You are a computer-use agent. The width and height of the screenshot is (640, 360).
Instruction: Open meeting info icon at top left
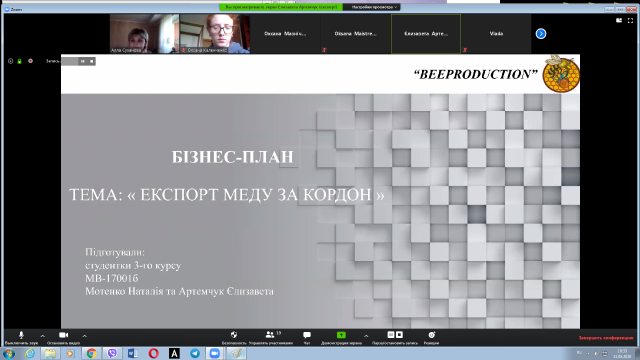click(x=11, y=61)
